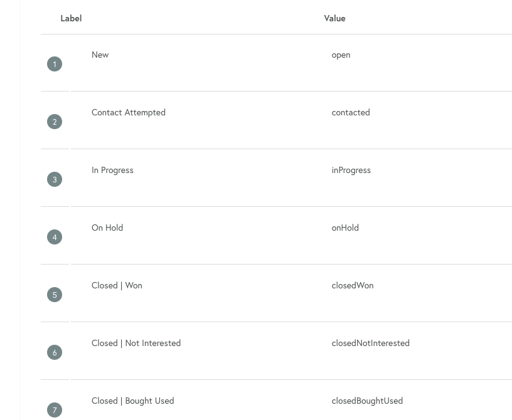Click the number 2 row badge

click(x=55, y=122)
